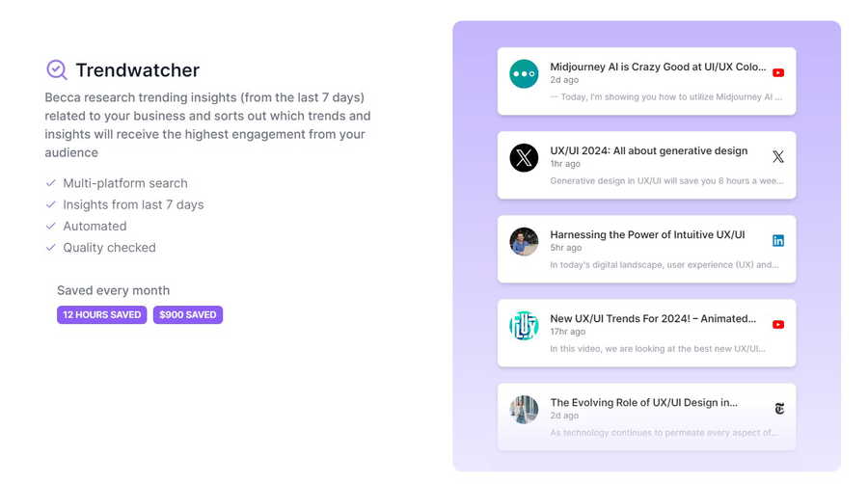Click the YouTube icon on Midjourney card
The width and height of the screenshot is (868, 484).
pos(777,73)
